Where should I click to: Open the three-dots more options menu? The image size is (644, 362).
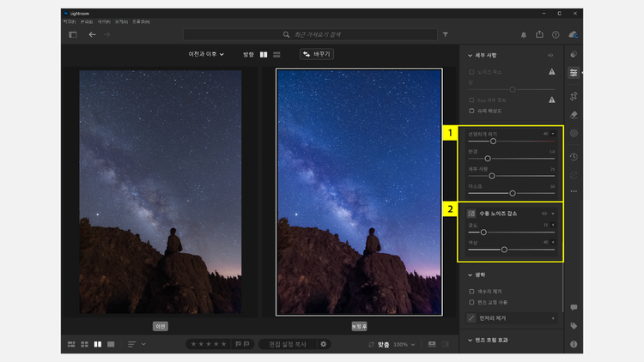click(x=574, y=191)
